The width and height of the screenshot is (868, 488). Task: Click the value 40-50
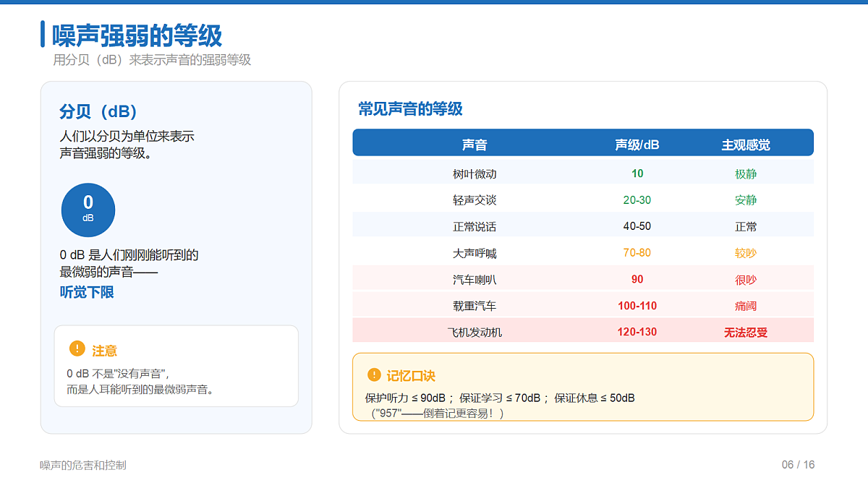click(x=637, y=226)
